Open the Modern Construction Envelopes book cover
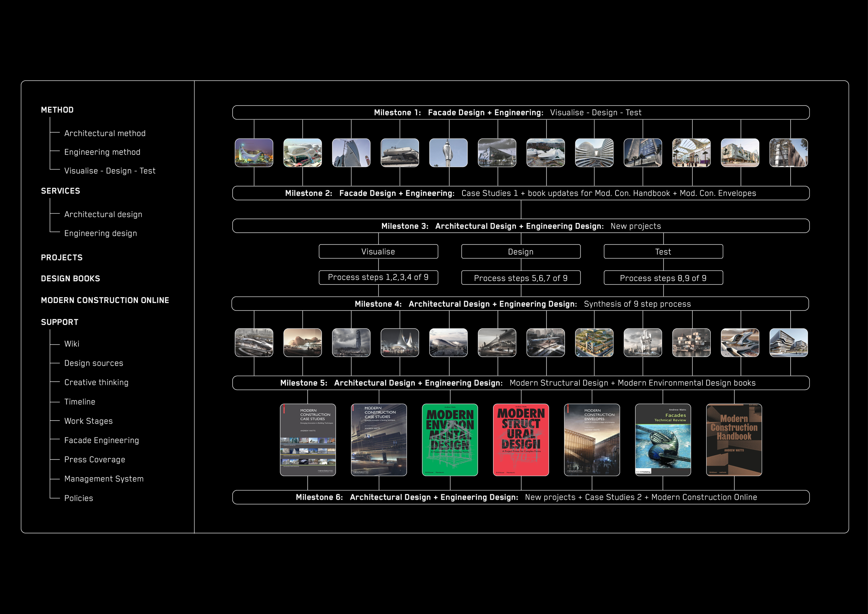 point(592,440)
